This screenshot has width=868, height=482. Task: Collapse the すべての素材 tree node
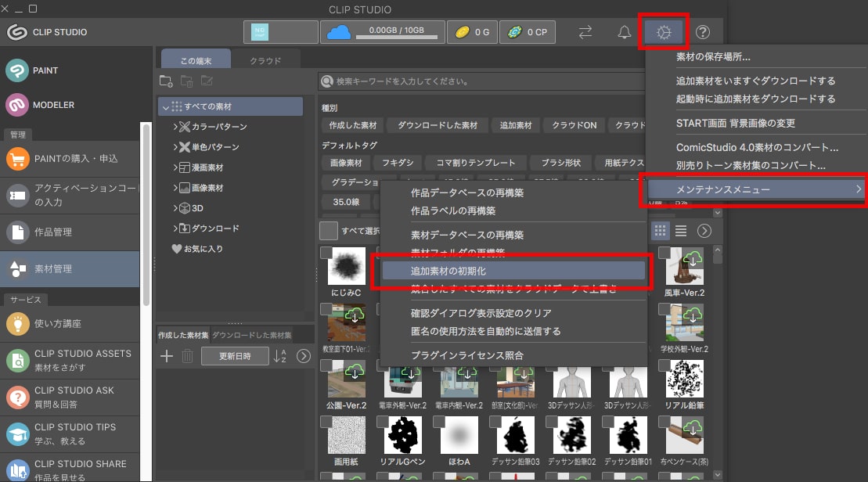[165, 106]
